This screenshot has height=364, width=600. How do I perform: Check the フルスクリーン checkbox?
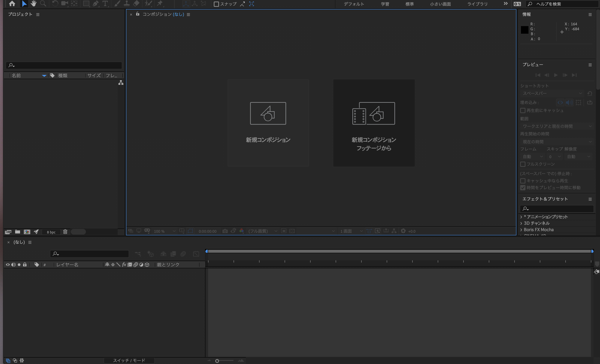click(523, 164)
